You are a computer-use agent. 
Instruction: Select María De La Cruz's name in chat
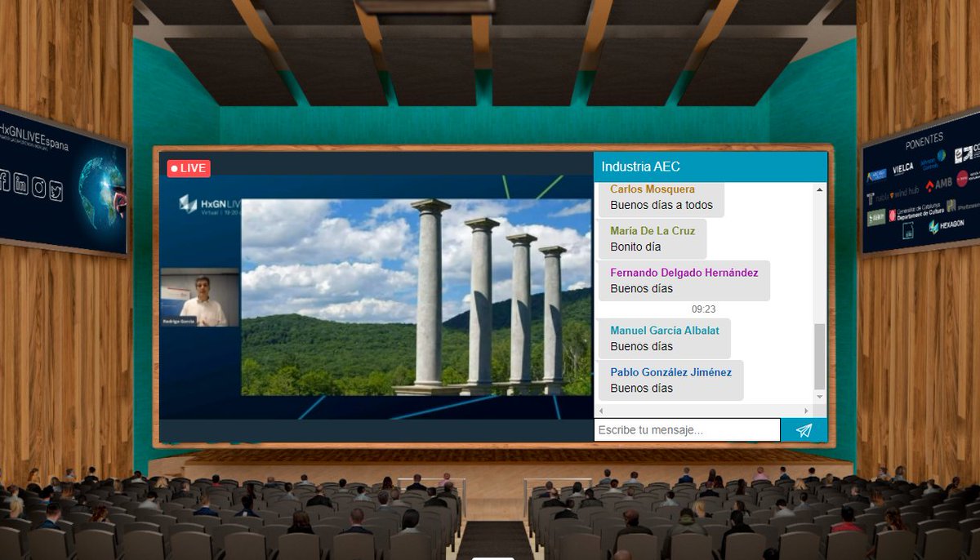(653, 231)
